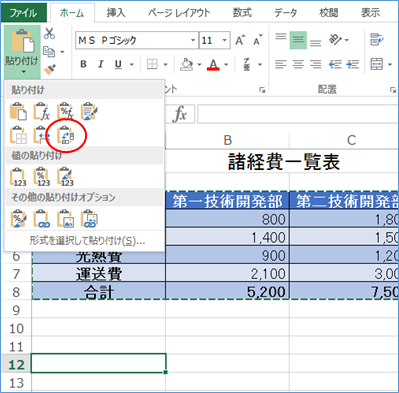Choose the No Borders paste icon

point(18,135)
